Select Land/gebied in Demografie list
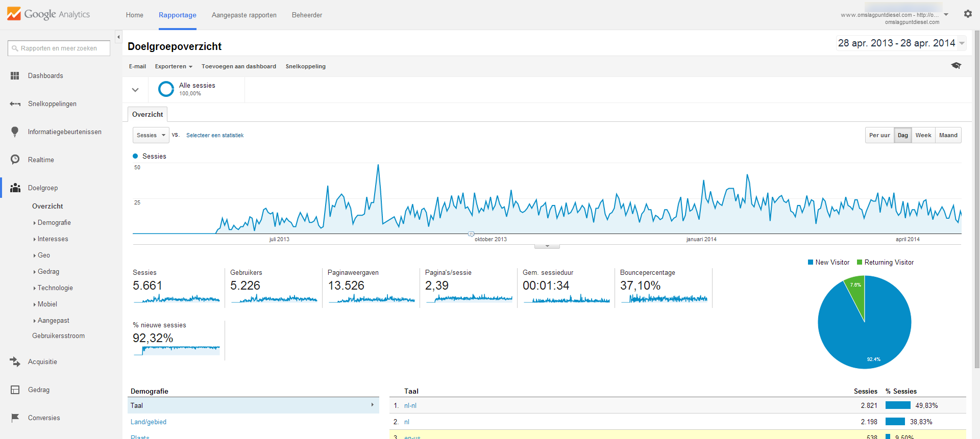Screen dimensions: 980x439 pos(149,422)
